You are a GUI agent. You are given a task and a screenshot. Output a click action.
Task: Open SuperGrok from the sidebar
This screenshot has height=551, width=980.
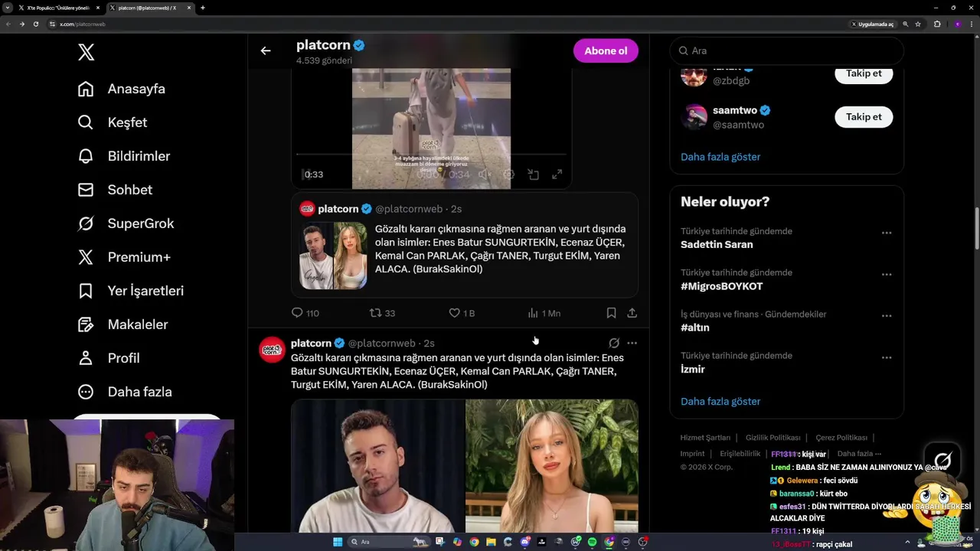(x=126, y=223)
